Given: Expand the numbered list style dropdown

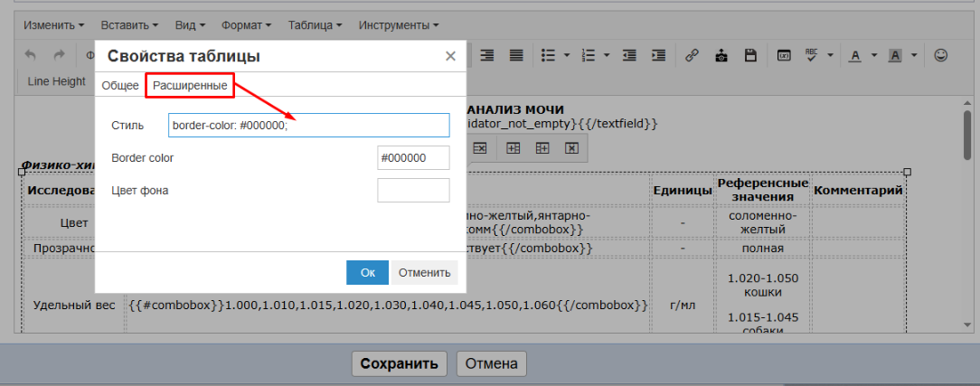Looking at the screenshot, I should [x=608, y=55].
